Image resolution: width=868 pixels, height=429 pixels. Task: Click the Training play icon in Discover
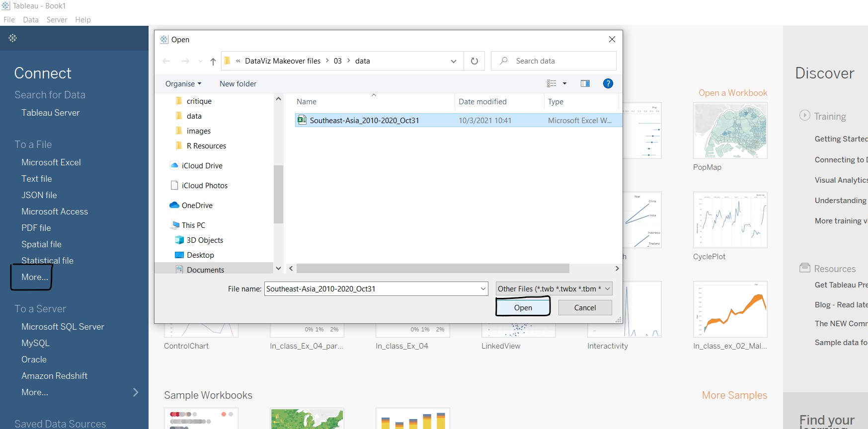pyautogui.click(x=804, y=115)
